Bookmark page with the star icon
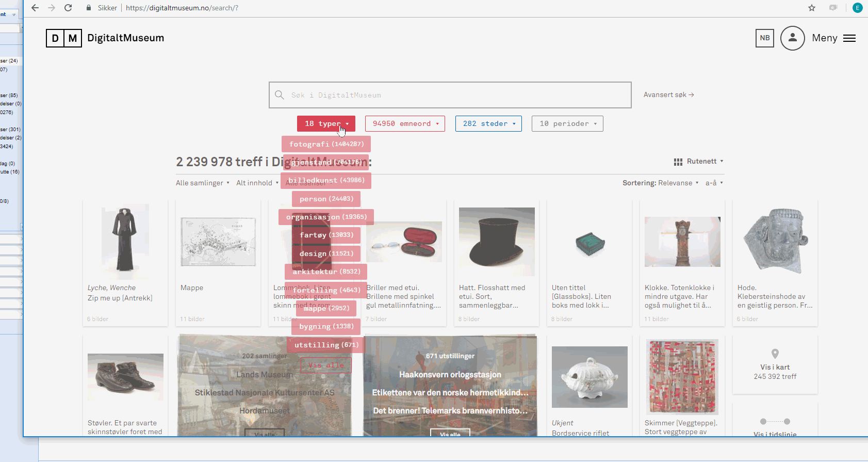868x462 pixels. click(812, 8)
